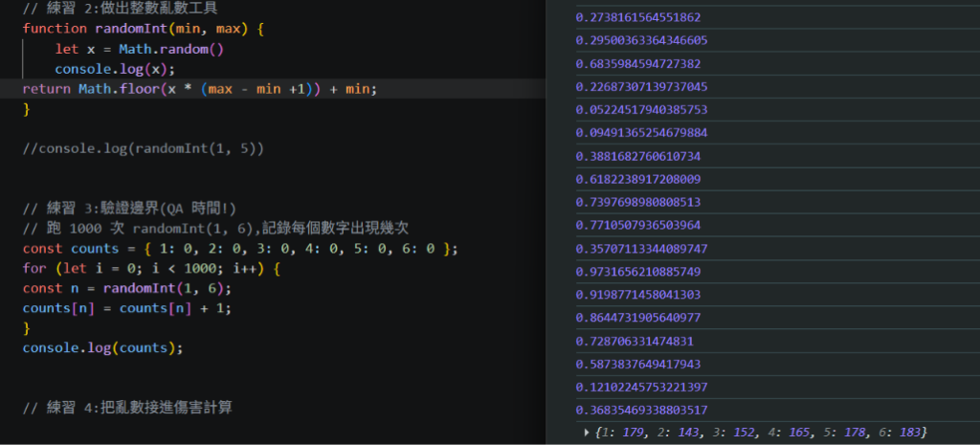Viewport: 980px width, 445px height.
Task: Click console value 0.2738161564551862
Action: pyautogui.click(x=638, y=17)
